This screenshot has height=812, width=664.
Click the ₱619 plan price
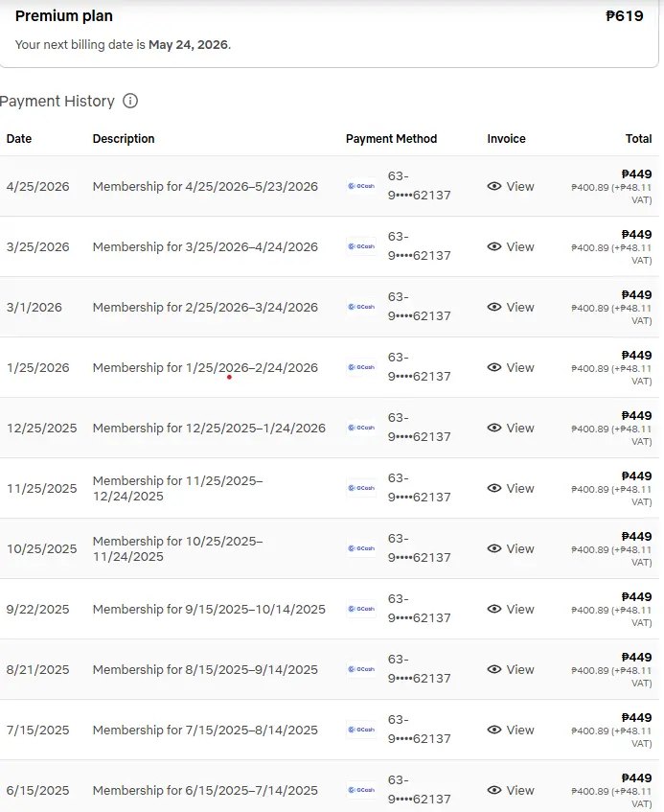pyautogui.click(x=624, y=16)
